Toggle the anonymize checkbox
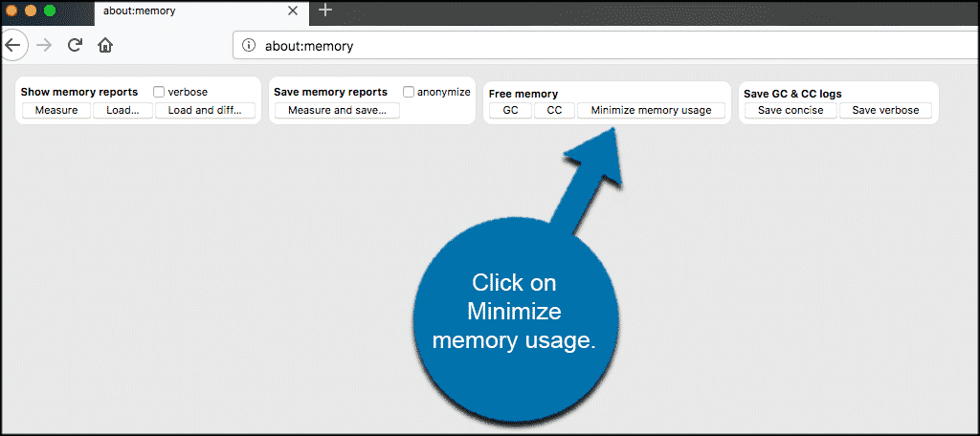 point(409,92)
